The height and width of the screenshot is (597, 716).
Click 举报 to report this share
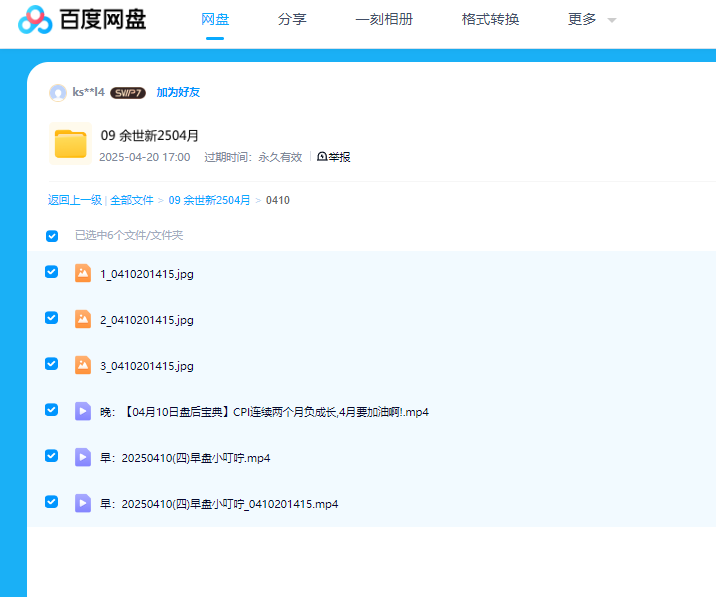point(334,157)
